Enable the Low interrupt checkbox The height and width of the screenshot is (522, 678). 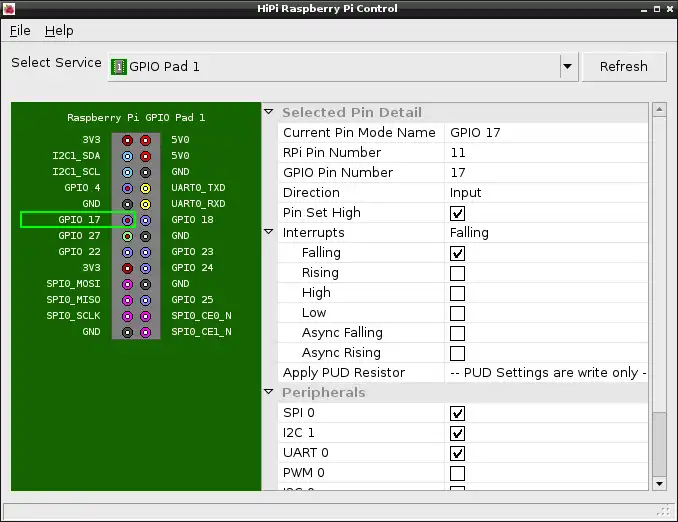457,313
